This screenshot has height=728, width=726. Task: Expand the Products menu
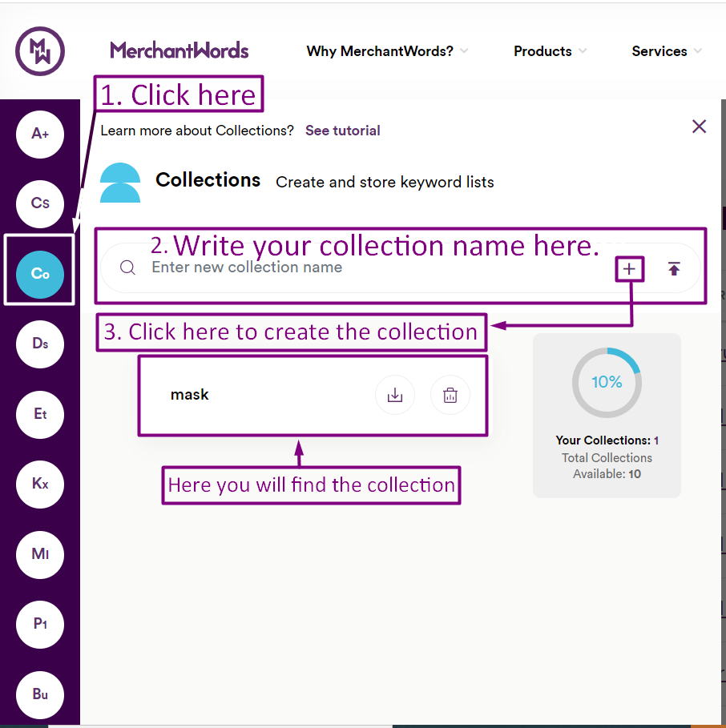[551, 51]
